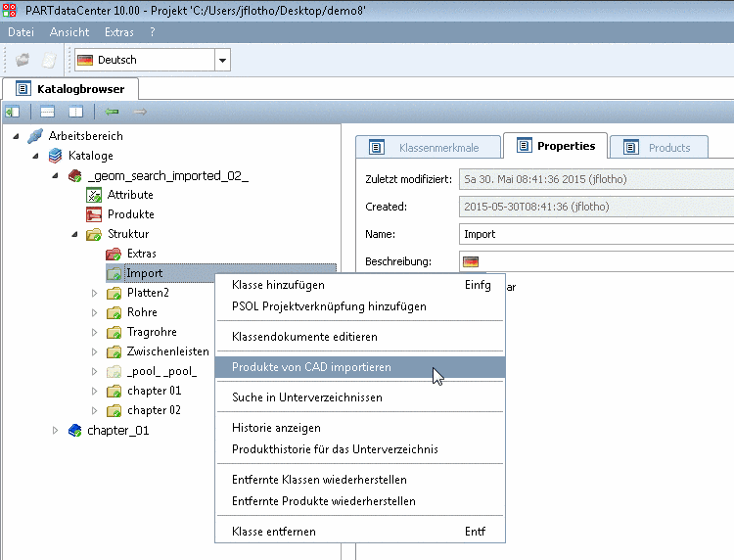Viewport: 734px width, 560px height.
Task: Click the new document toolbar icon
Action: 49,60
